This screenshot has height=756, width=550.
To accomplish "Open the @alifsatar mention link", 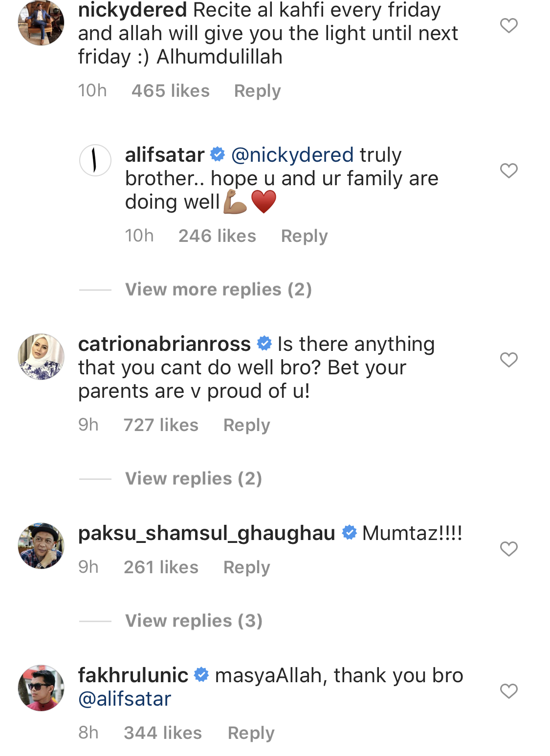I will pyautogui.click(x=125, y=699).
